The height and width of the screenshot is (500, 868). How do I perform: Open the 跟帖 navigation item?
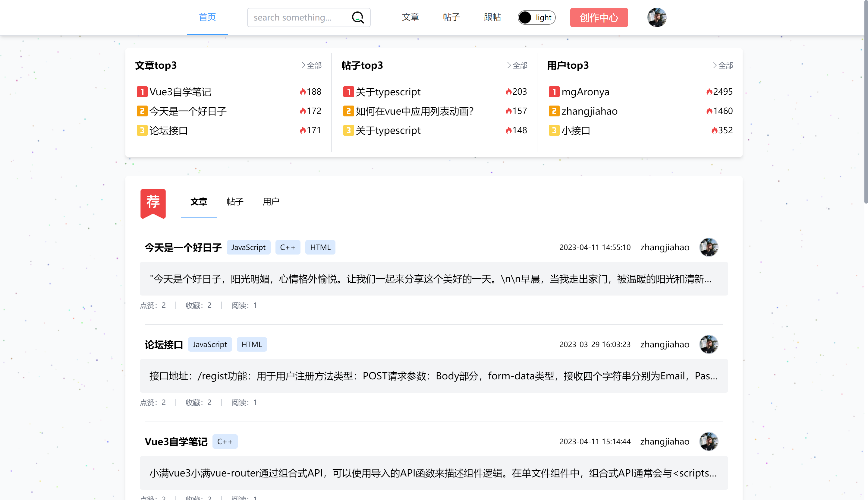point(492,17)
